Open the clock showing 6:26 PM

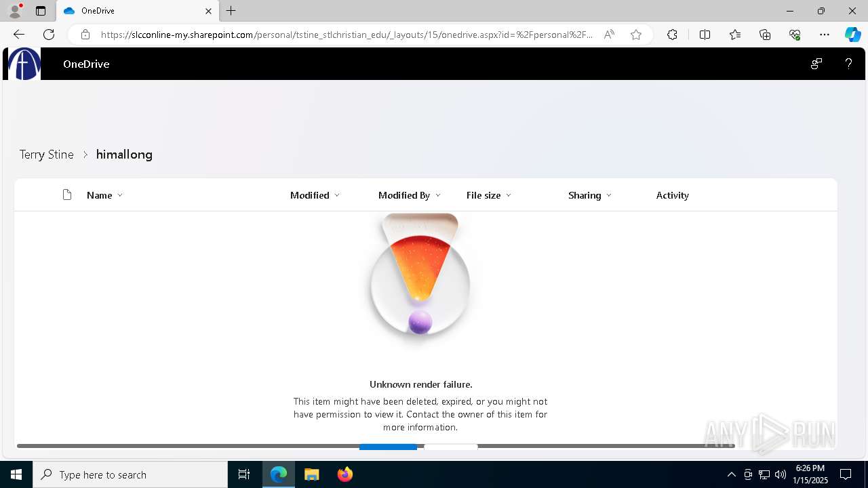(x=810, y=474)
